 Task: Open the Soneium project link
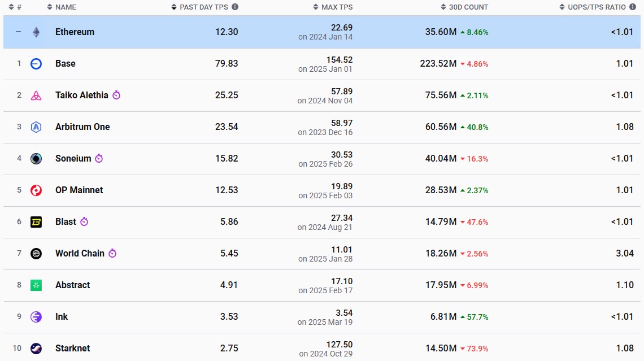tap(73, 159)
